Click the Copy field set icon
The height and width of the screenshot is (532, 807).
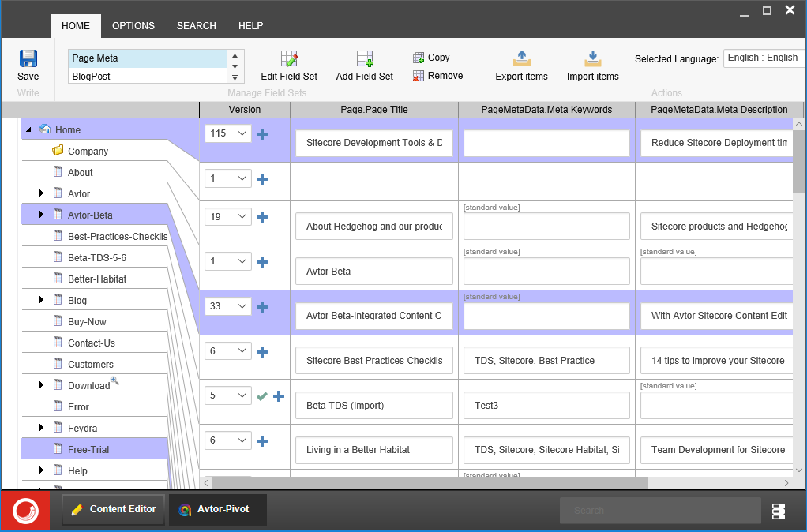point(419,58)
